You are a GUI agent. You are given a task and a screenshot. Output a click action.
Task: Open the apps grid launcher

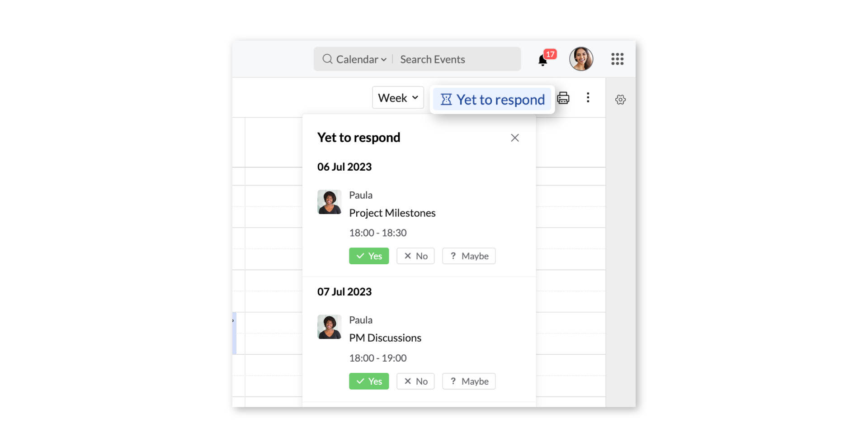617,59
